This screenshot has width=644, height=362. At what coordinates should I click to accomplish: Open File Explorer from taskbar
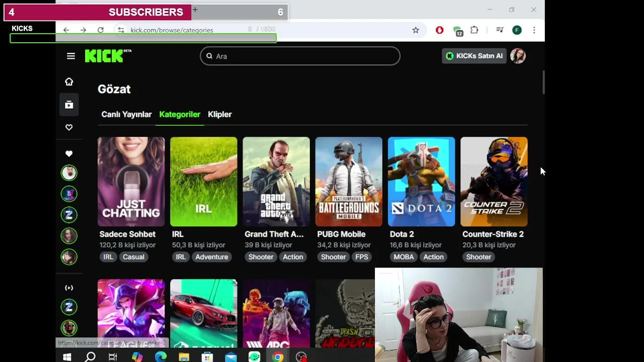(x=184, y=357)
